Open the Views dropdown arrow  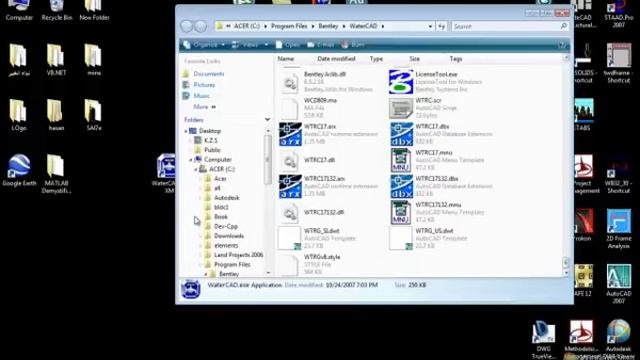[x=266, y=45]
